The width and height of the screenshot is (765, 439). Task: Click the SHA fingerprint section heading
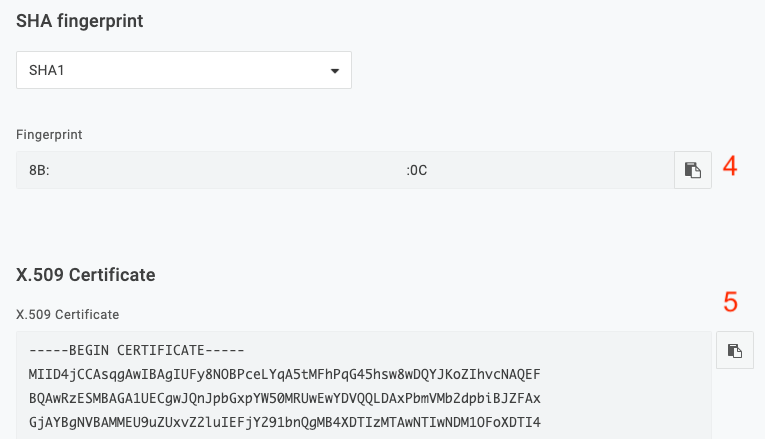click(x=80, y=21)
